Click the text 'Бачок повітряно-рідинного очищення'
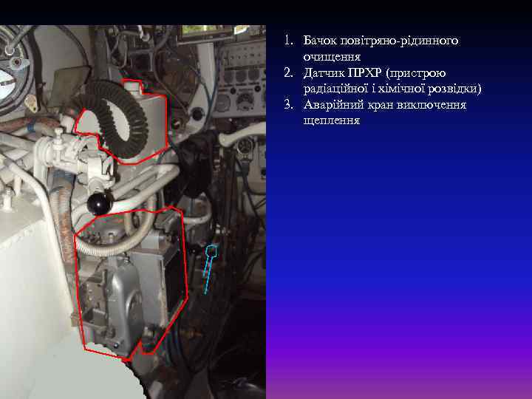This screenshot has width=532, height=399. [381, 48]
